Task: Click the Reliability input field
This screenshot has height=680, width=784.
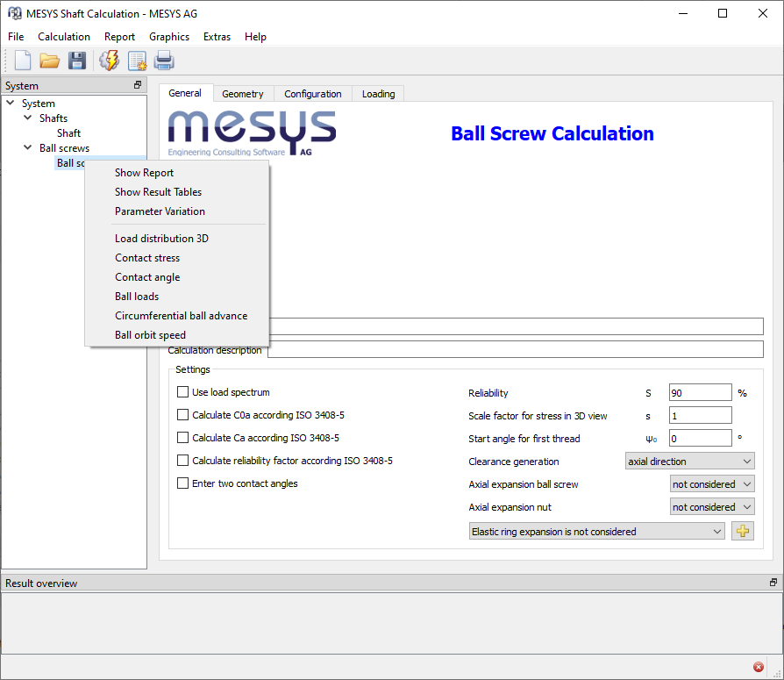Action: point(700,393)
